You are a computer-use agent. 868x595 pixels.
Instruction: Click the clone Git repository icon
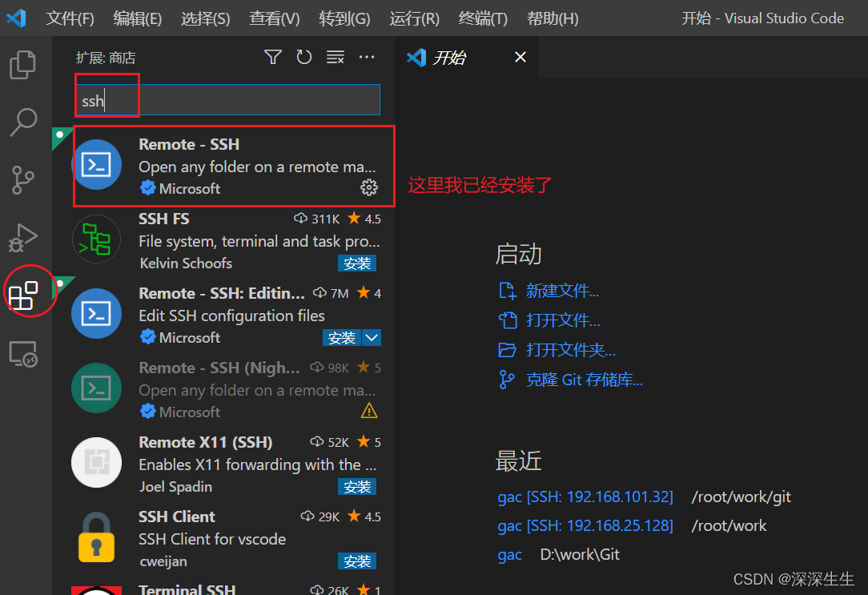pyautogui.click(x=507, y=380)
